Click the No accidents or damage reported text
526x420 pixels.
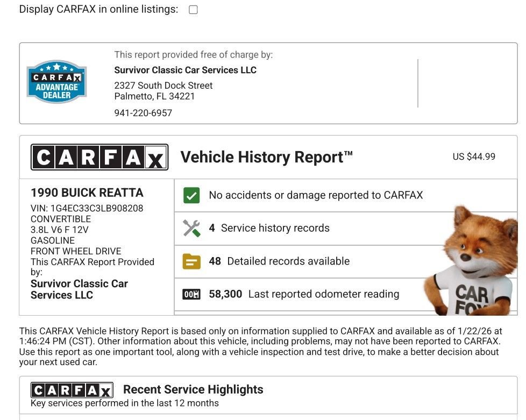pos(314,195)
